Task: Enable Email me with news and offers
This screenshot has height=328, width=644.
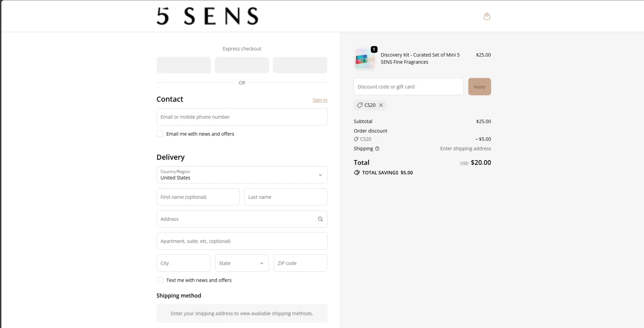Action: pyautogui.click(x=160, y=134)
